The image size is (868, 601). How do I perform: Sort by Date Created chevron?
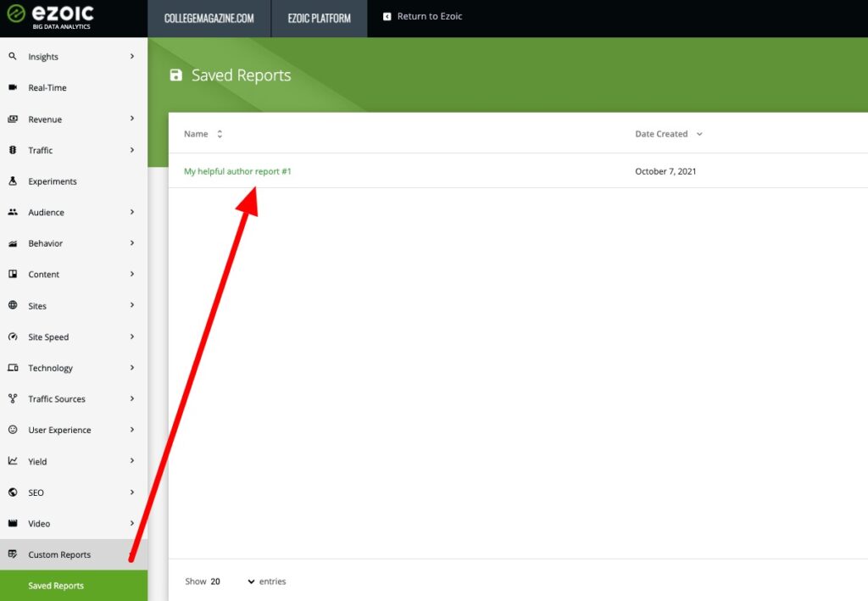point(699,134)
